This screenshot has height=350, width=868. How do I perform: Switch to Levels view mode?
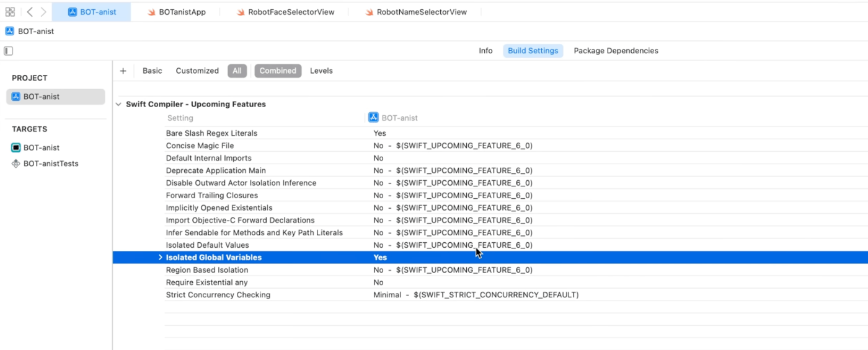coord(321,71)
